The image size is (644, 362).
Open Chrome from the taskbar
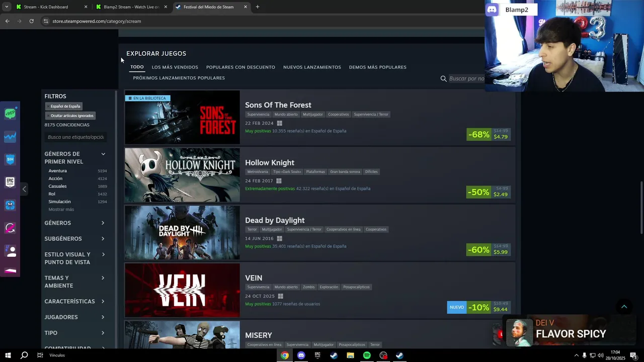coord(285,355)
